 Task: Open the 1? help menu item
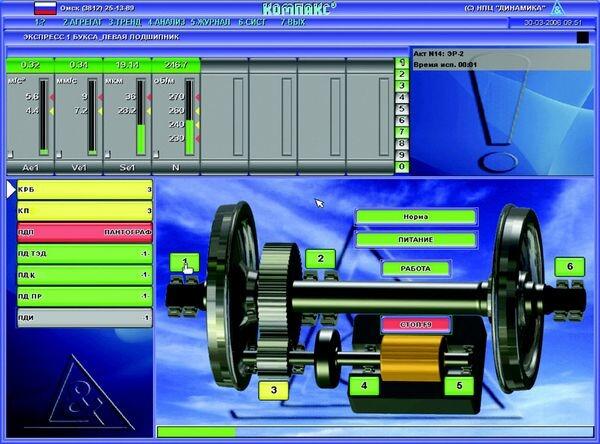(x=40, y=22)
